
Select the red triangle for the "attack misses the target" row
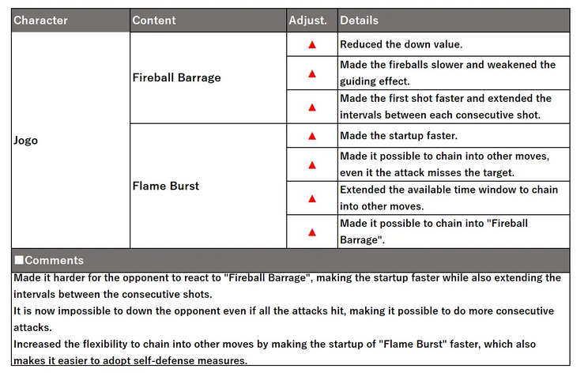point(312,165)
